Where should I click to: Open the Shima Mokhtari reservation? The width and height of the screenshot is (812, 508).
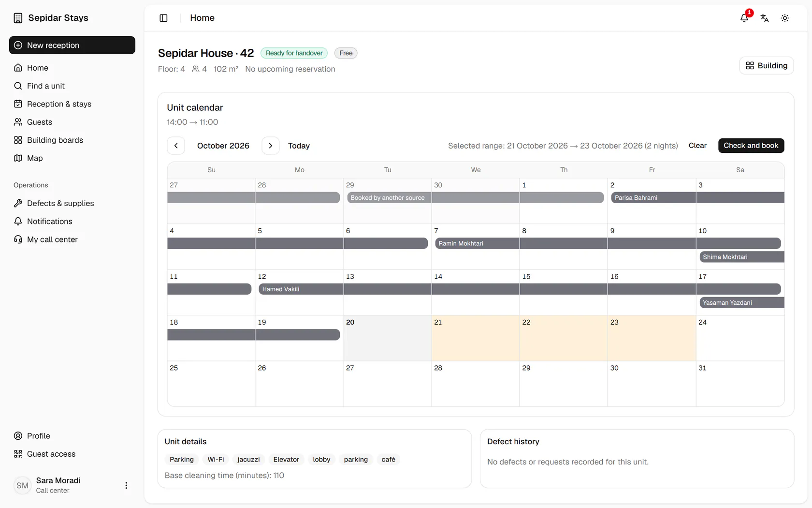pos(741,257)
